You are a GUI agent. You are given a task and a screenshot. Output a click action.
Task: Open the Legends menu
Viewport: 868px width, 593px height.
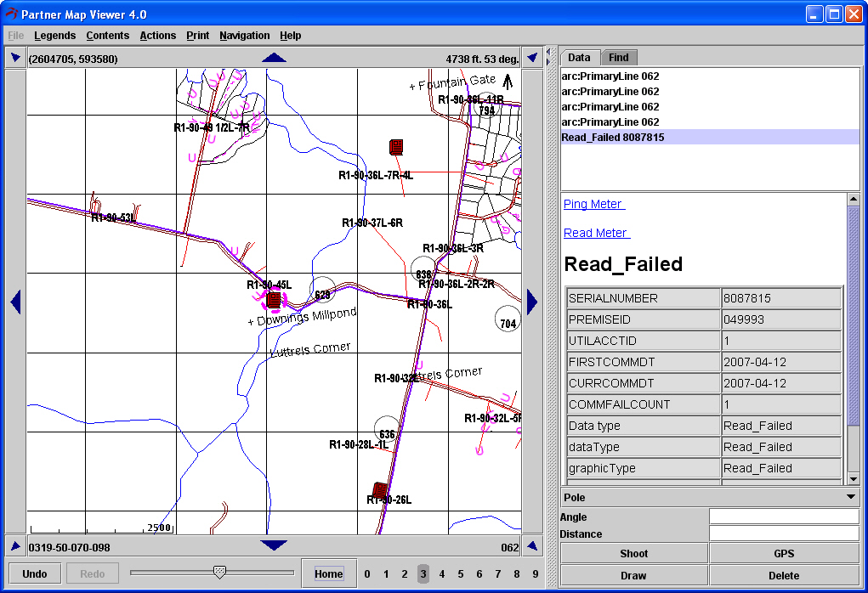click(54, 36)
